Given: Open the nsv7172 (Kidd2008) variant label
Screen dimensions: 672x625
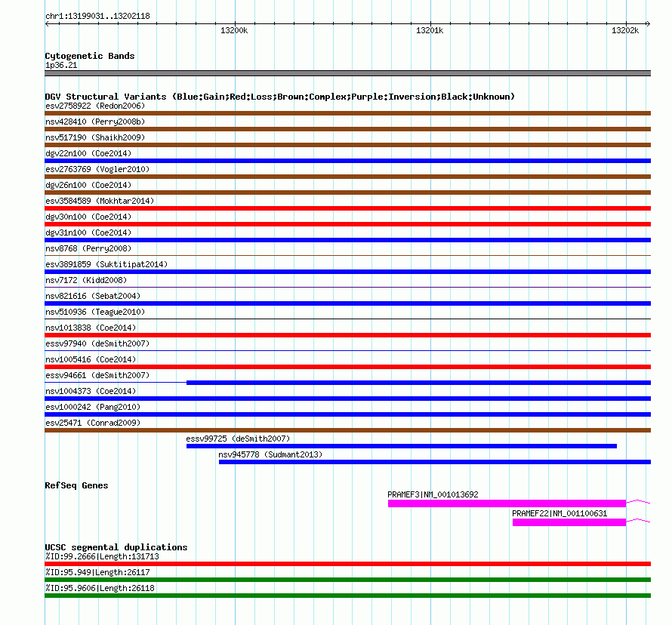Looking at the screenshot, I should 86,280.
